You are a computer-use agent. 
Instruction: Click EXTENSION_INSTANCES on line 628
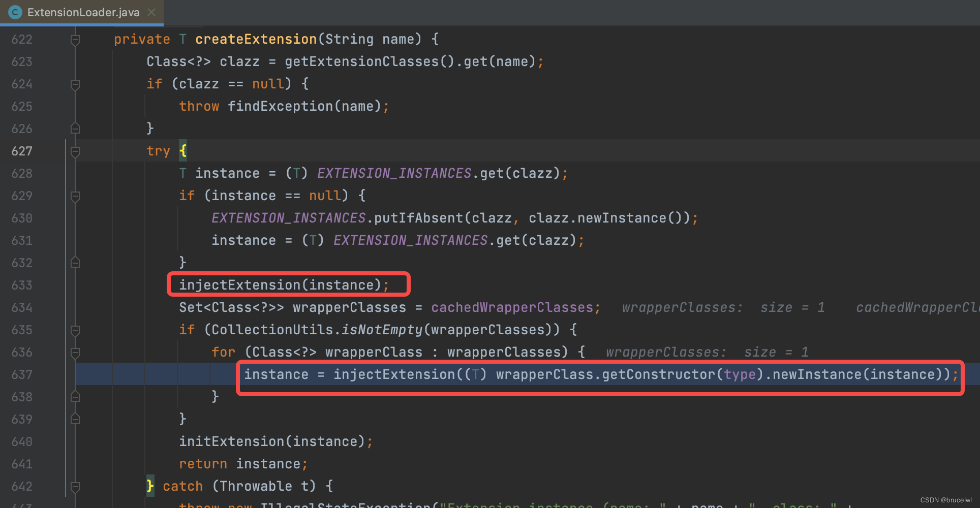pos(394,173)
